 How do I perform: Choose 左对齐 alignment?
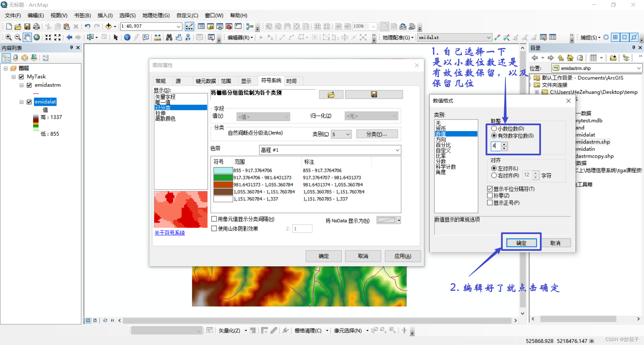(494, 168)
